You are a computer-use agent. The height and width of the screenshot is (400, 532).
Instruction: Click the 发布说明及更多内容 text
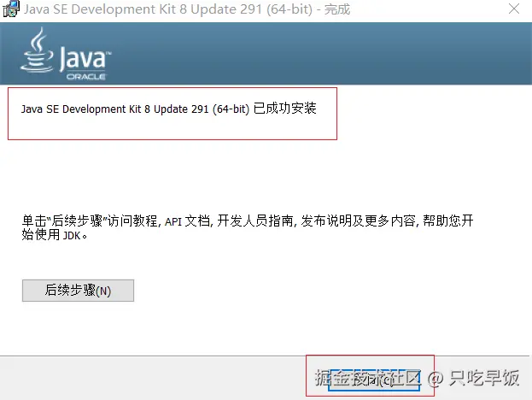pyautogui.click(x=358, y=221)
